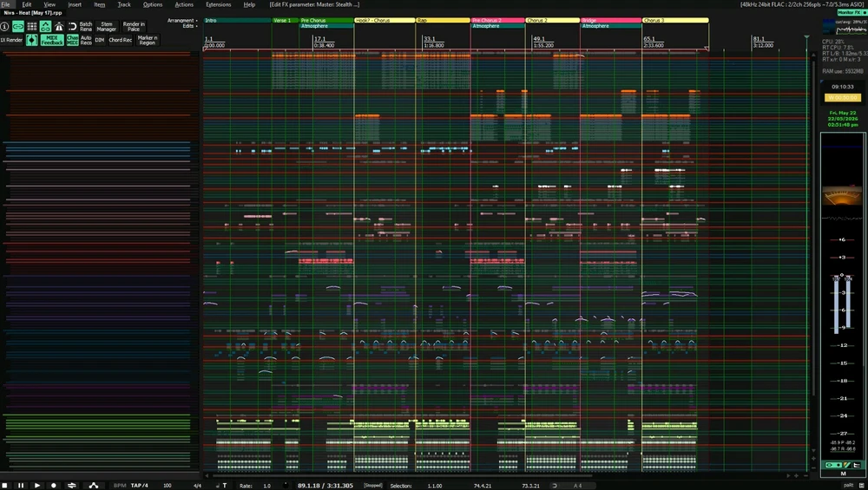Click the selection start 1.1.00 field
Screen dimensions: 868x490
click(435, 486)
